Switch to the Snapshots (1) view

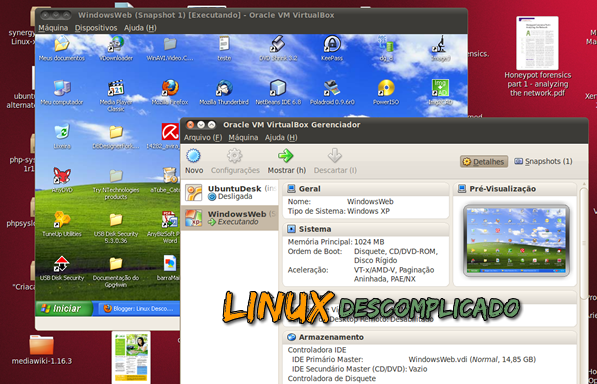(x=543, y=161)
